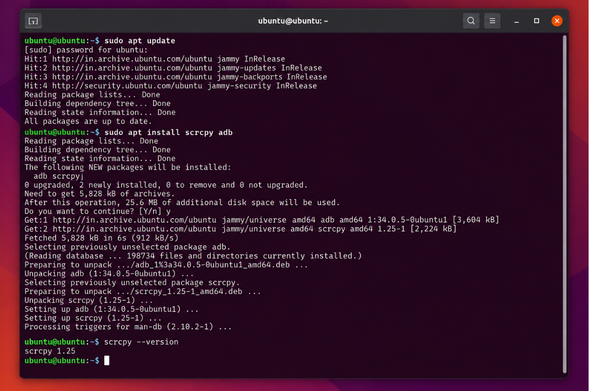Click 'Selecting previously unselected package adb.'
The image size is (589, 391).
coord(127,247)
